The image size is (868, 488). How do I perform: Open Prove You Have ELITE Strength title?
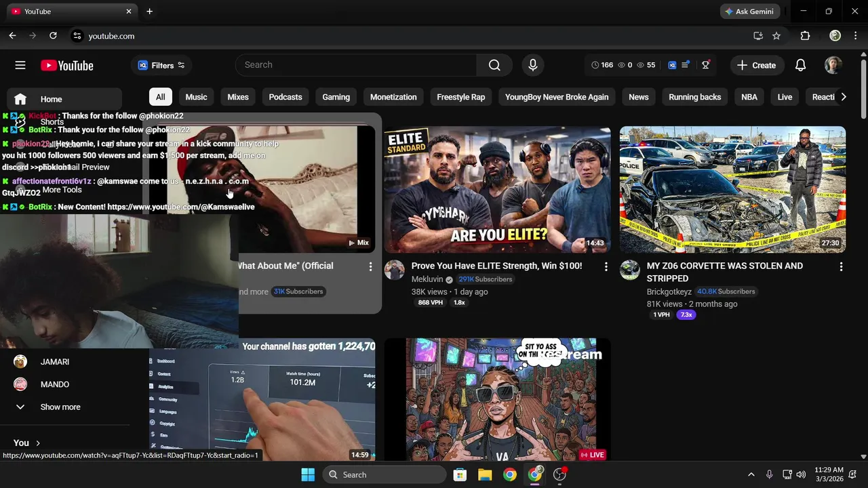[496, 266]
